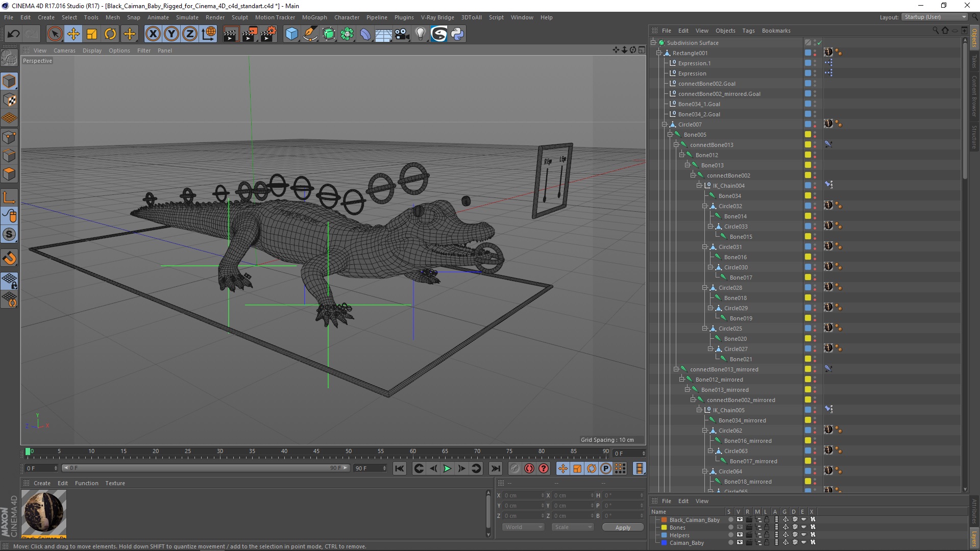Image resolution: width=980 pixels, height=551 pixels.
Task: Click the Python script icon
Action: tap(457, 34)
